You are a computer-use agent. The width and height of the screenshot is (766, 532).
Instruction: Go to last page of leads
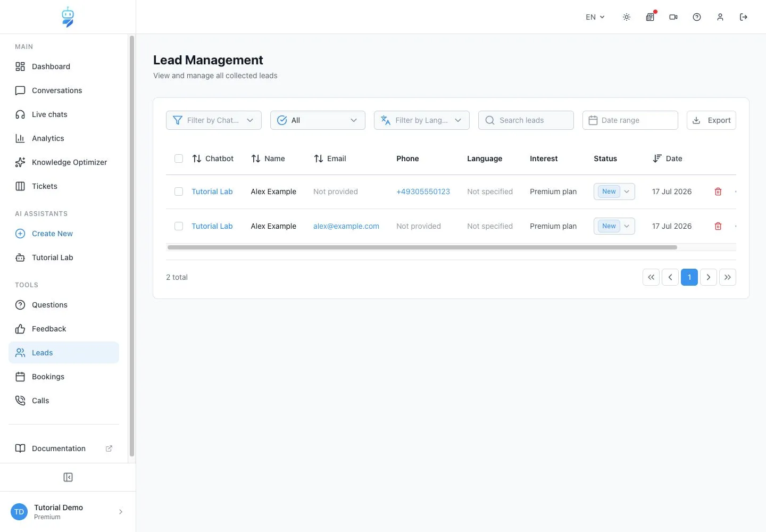coord(728,277)
